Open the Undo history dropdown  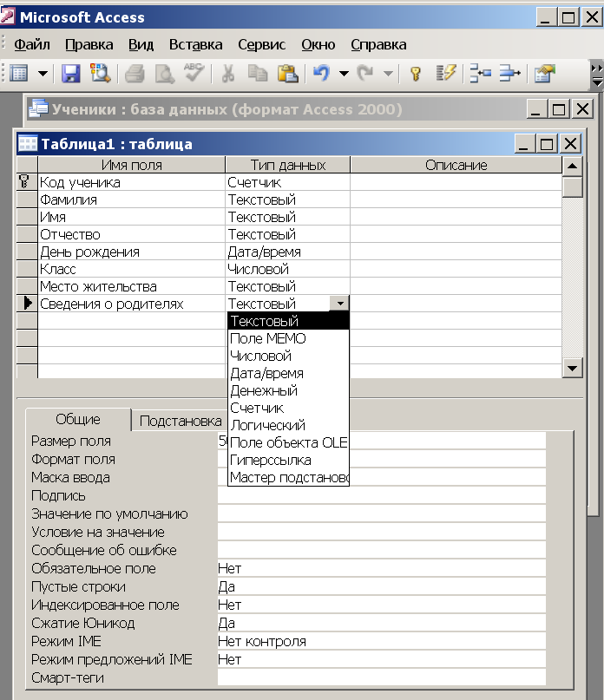344,73
